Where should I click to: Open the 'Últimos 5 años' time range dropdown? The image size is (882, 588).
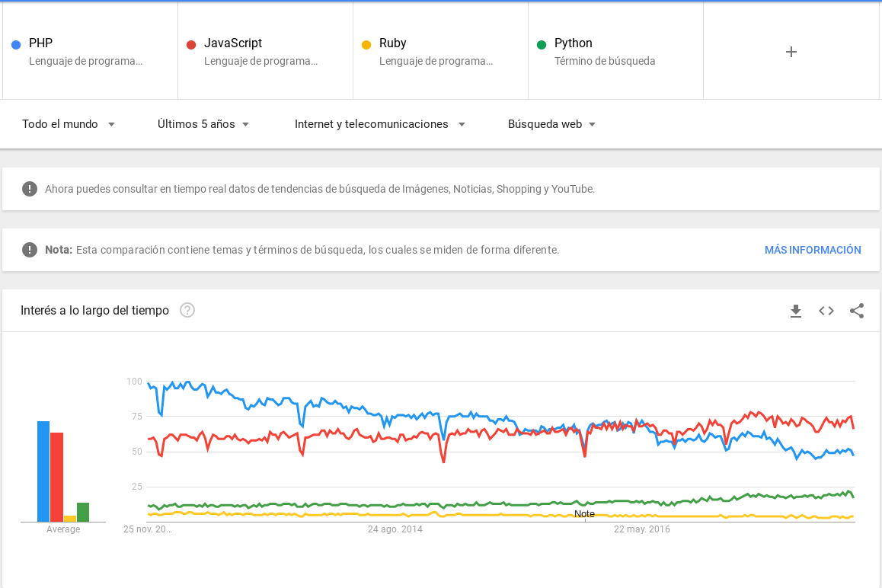tap(203, 123)
